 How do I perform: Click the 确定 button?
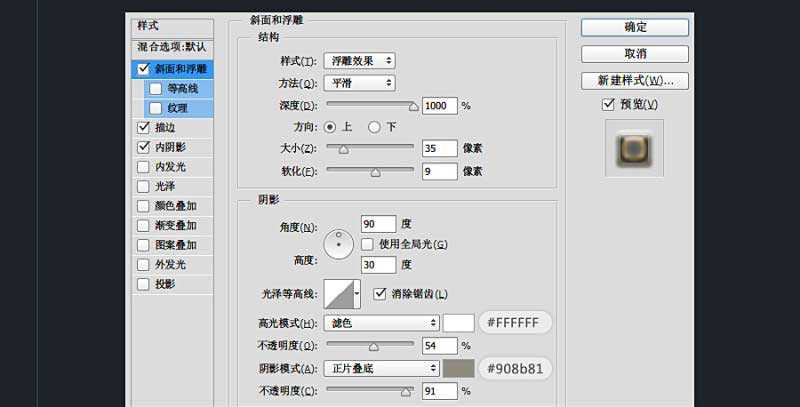pyautogui.click(x=634, y=27)
